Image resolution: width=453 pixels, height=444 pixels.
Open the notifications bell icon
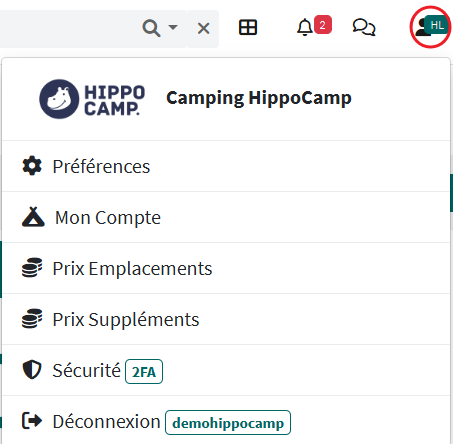[305, 27]
